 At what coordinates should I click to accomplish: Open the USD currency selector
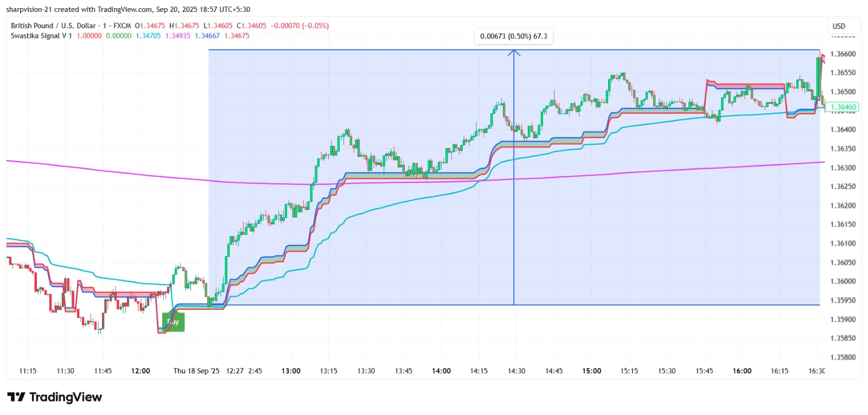click(839, 26)
